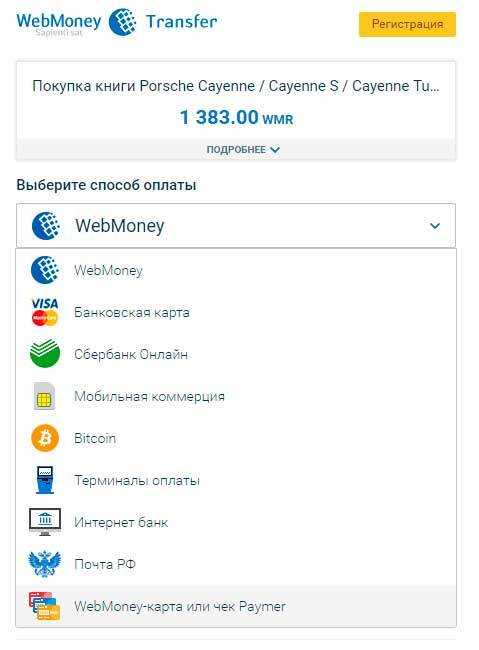Click the Visa/Mastercard bank card icon
This screenshot has width=479, height=650.
45,312
